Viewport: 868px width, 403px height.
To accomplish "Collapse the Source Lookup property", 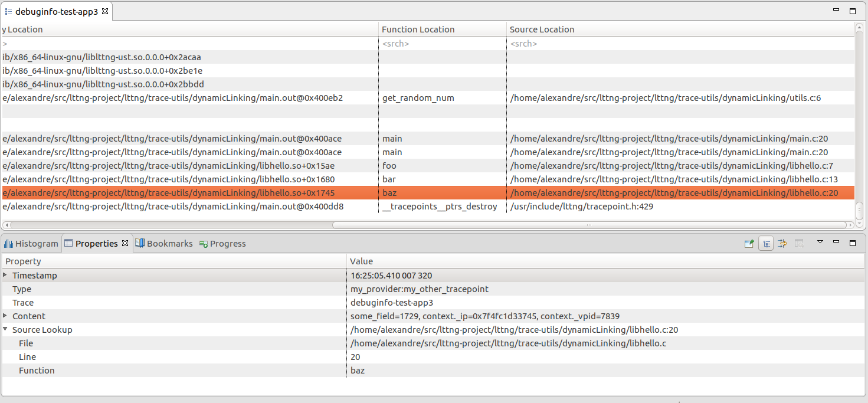I will [5, 330].
